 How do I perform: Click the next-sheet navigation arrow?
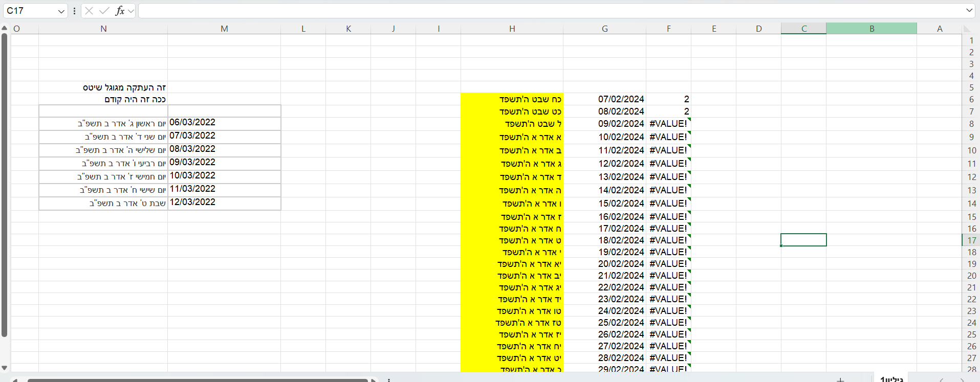962,380
